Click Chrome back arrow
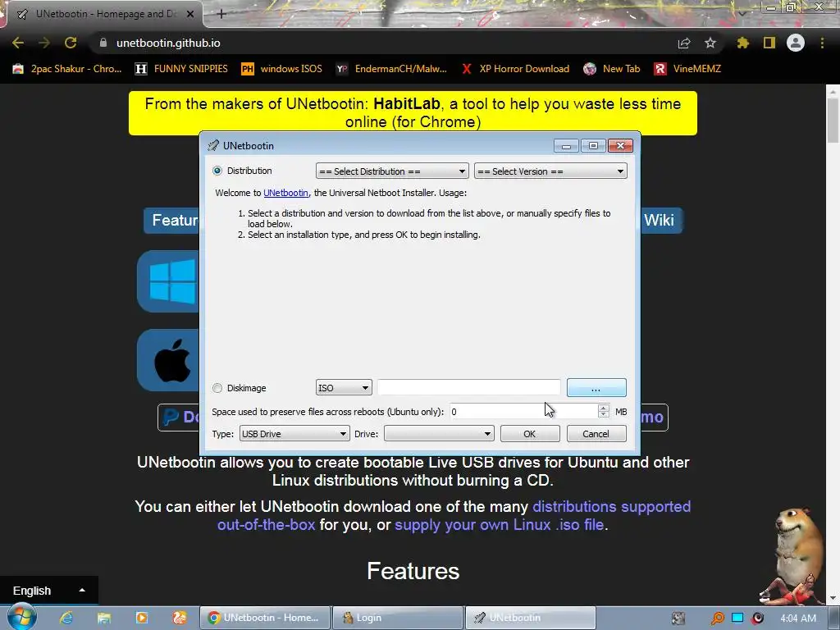The height and width of the screenshot is (630, 840). [18, 43]
